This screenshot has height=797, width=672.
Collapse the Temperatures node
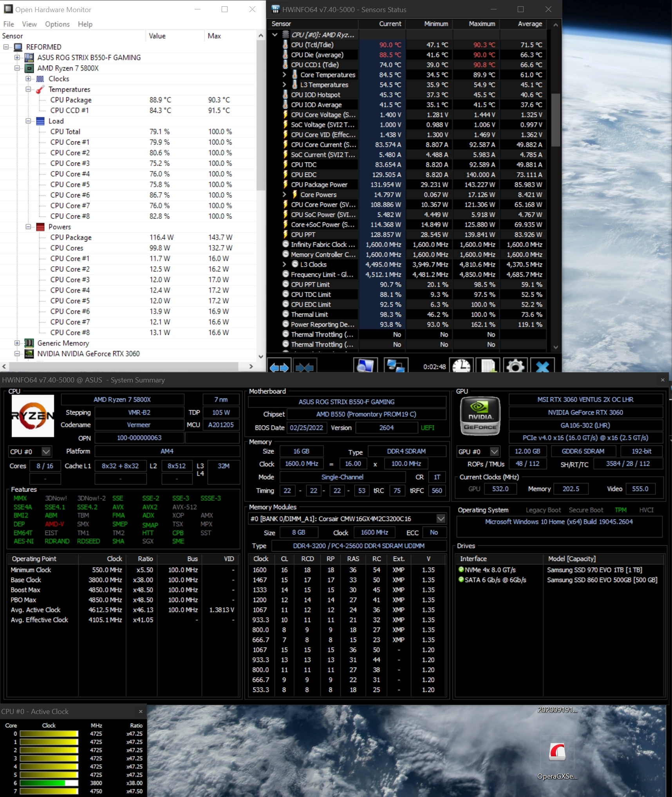pos(28,90)
